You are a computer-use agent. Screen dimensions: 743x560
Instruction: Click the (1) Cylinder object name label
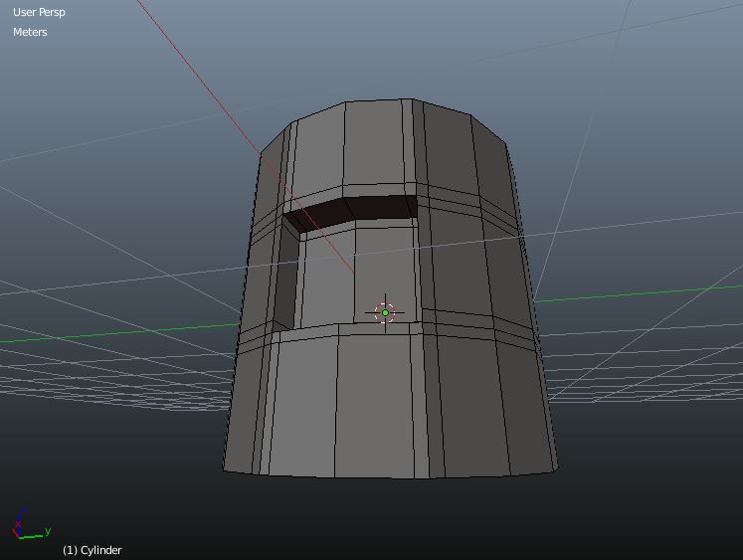tap(93, 550)
